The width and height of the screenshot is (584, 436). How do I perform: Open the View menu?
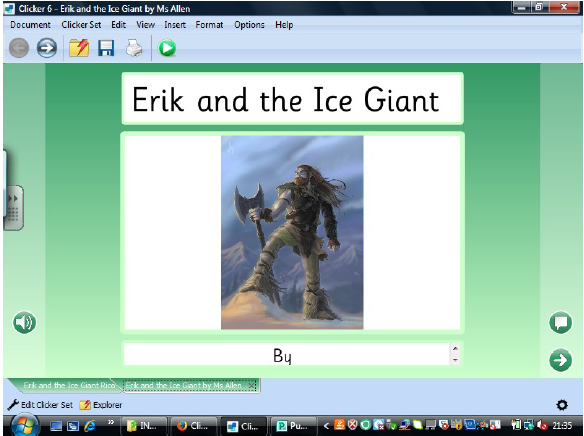tap(145, 25)
